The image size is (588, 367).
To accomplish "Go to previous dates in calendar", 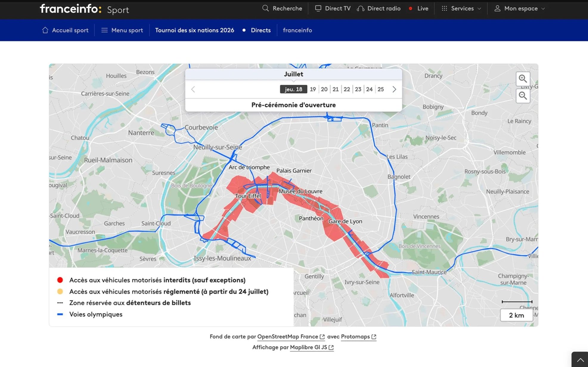I will 193,89.
